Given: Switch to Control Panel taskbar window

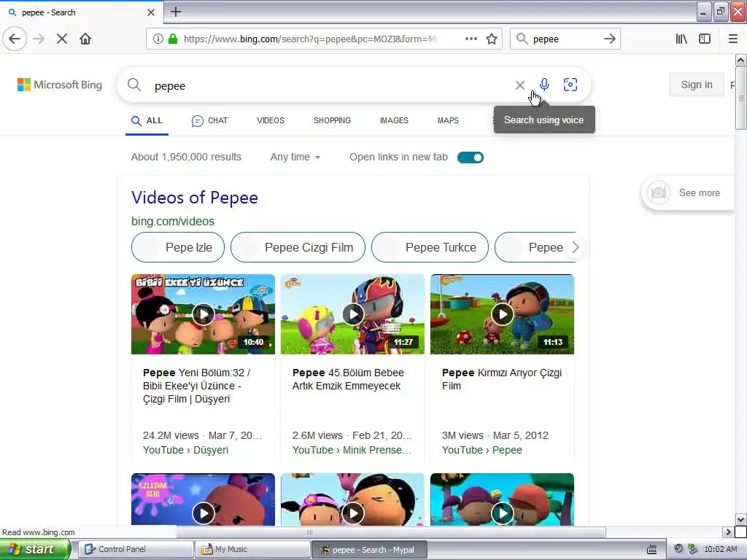Looking at the screenshot, I should click(x=136, y=549).
